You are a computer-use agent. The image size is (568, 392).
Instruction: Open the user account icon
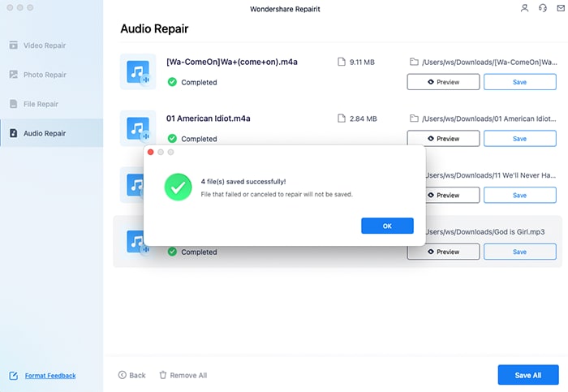point(524,8)
